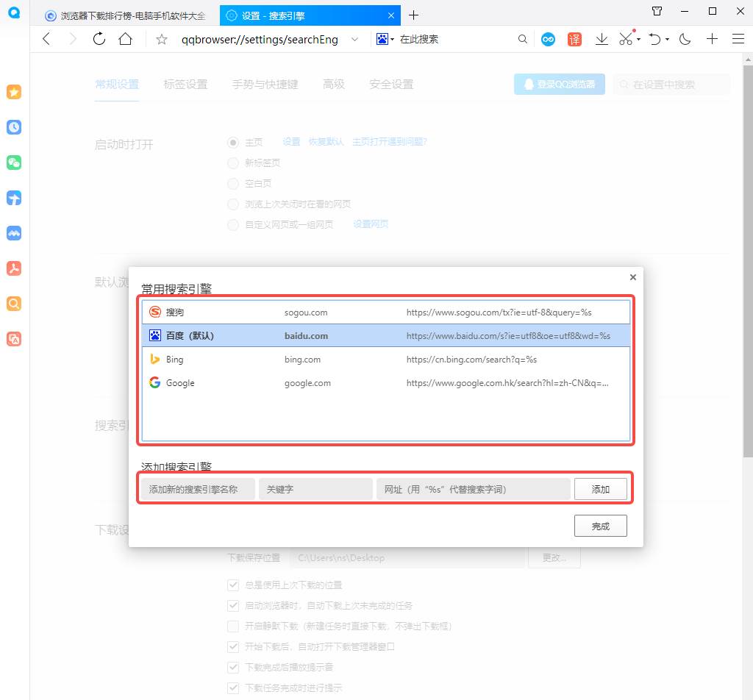This screenshot has width=753, height=700.
Task: Select the Bing search engine row
Action: click(386, 360)
